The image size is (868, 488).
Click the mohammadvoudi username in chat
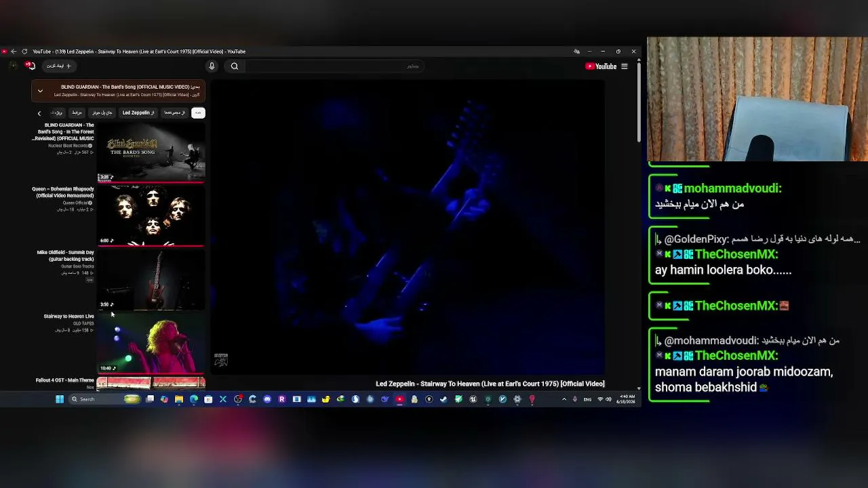pyautogui.click(x=732, y=188)
